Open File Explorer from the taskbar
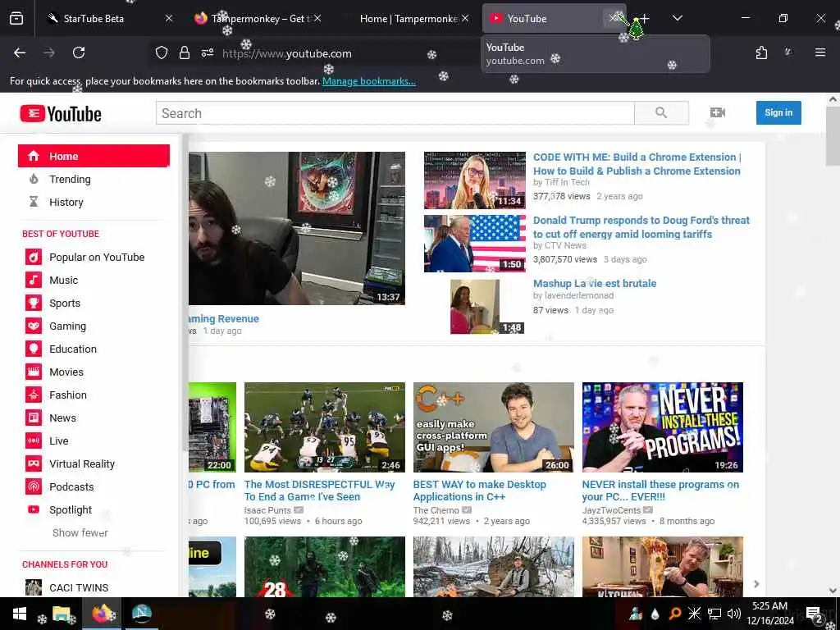840x630 pixels. tap(62, 614)
